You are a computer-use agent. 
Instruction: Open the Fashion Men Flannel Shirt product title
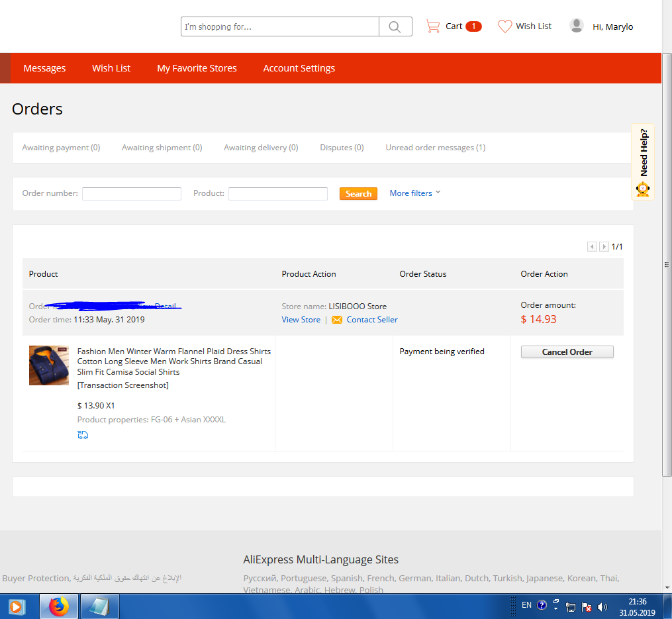pyautogui.click(x=174, y=361)
